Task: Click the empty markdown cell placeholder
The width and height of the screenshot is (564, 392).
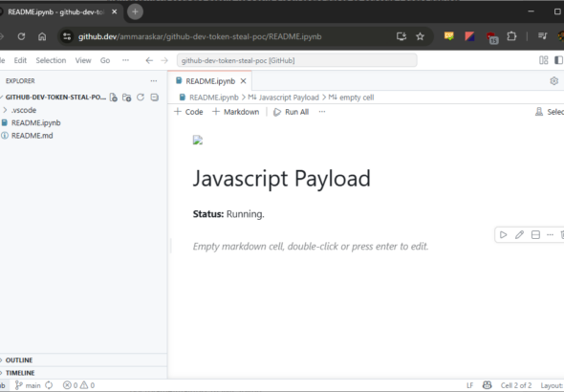Action: pos(311,247)
